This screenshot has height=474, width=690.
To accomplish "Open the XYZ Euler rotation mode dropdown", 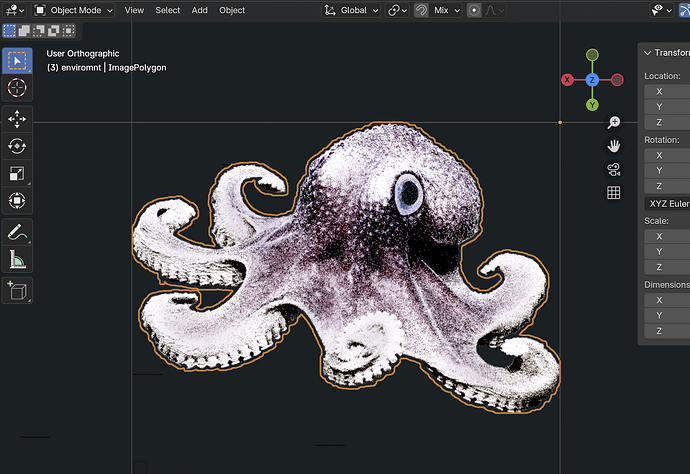I will (x=667, y=204).
